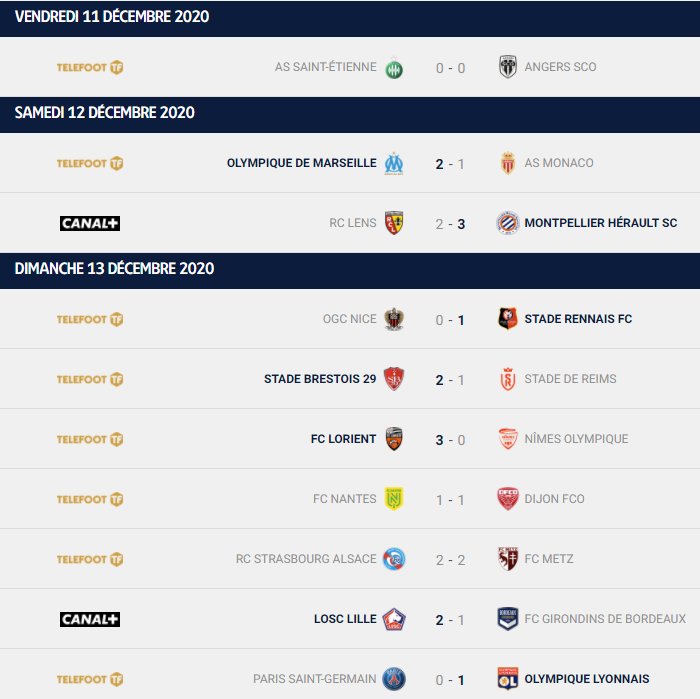Screen dimensions: 700x699
Task: Open the Stade Brestois 29 team link
Action: click(x=320, y=379)
